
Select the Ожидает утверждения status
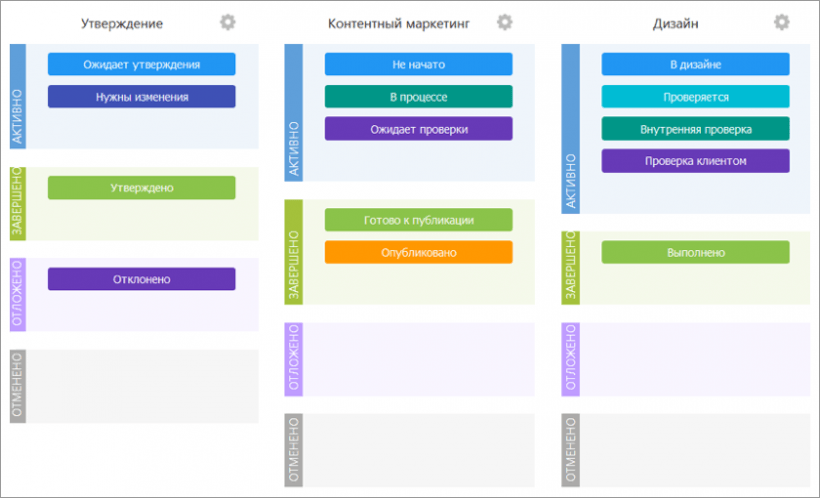coord(141,65)
